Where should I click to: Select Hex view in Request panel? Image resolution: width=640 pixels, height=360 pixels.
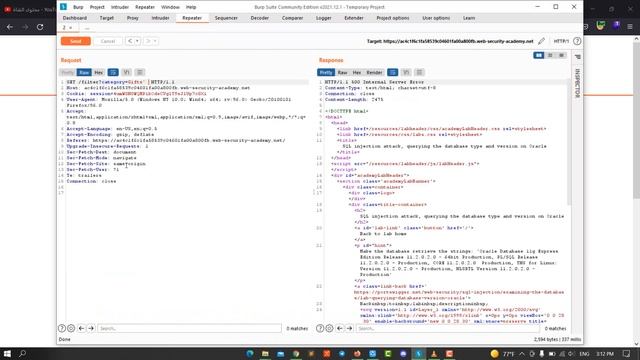(x=98, y=72)
